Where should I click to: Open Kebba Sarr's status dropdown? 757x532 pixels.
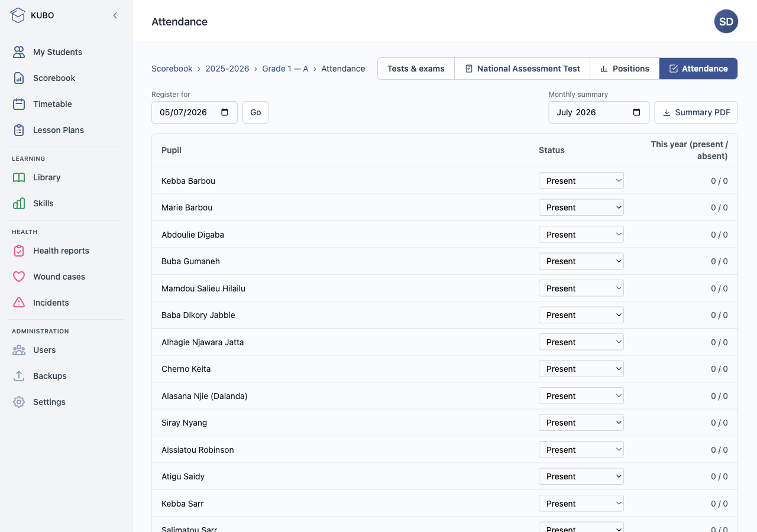[581, 504]
